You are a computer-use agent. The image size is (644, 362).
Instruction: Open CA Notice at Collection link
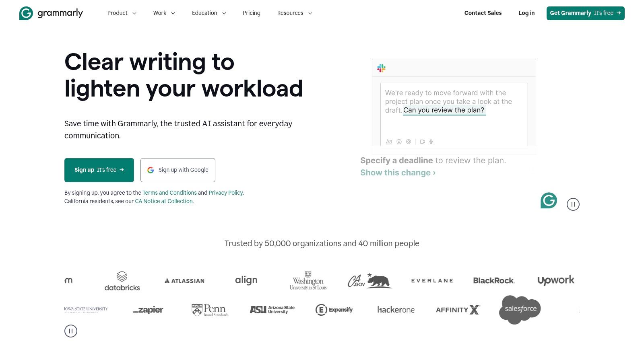coord(164,201)
